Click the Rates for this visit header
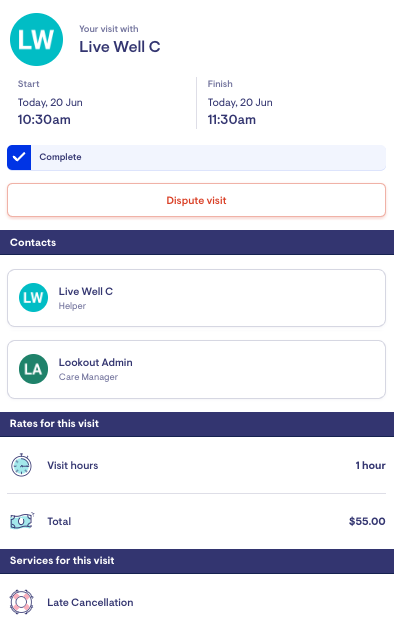The width and height of the screenshot is (394, 635). click(197, 424)
